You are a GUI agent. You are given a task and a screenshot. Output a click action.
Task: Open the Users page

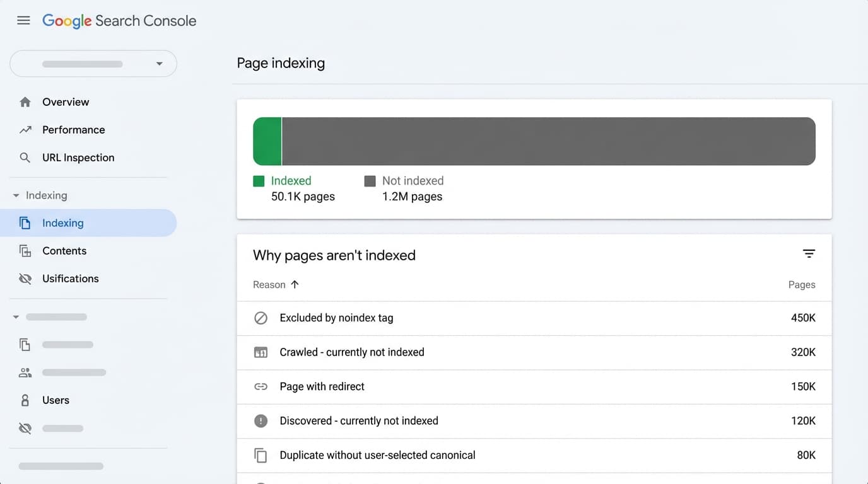click(x=56, y=400)
